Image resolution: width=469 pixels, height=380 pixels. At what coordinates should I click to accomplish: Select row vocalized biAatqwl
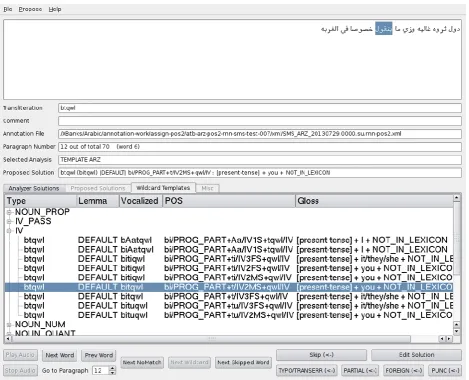pos(229,249)
